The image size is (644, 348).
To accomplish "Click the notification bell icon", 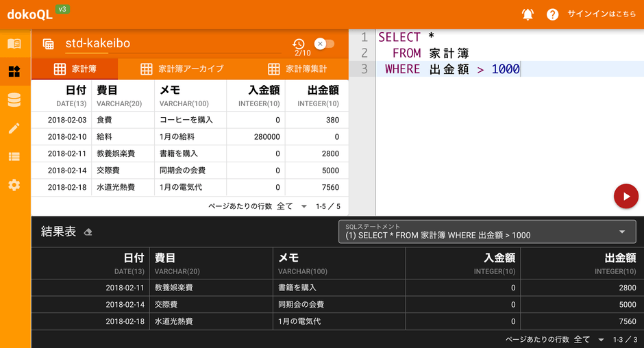I will point(528,14).
